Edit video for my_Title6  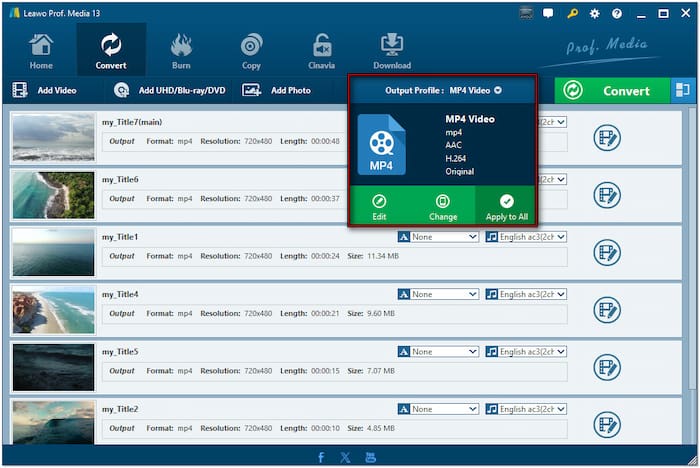[x=607, y=195]
